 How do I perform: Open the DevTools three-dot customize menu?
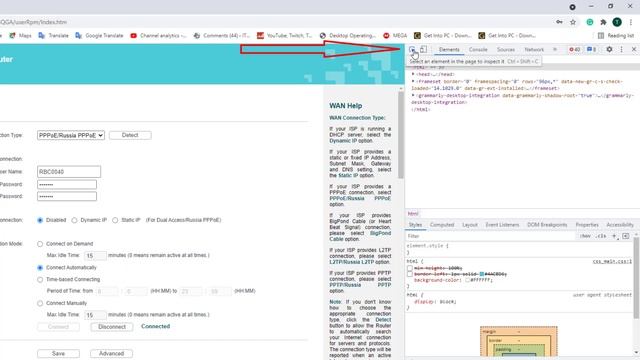click(622, 49)
